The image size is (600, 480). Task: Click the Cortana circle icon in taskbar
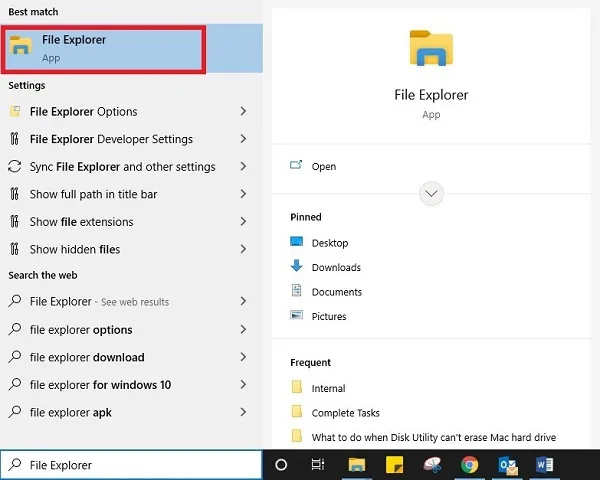281,465
